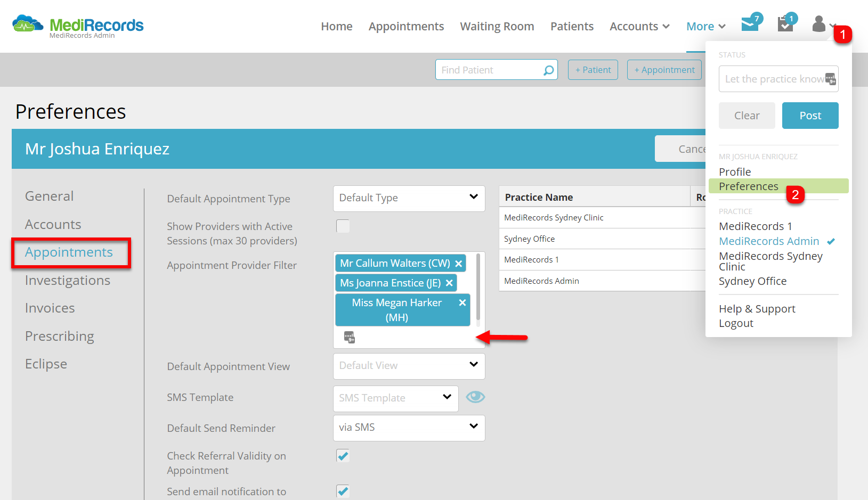This screenshot has width=868, height=500.
Task: Preview SMS template with eye icon
Action: click(x=475, y=397)
